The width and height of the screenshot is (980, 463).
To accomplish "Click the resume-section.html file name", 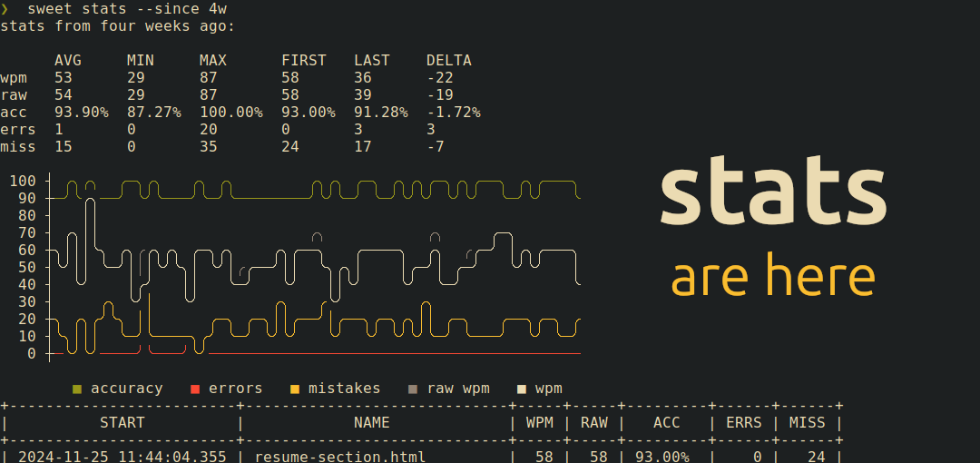I will point(339,457).
